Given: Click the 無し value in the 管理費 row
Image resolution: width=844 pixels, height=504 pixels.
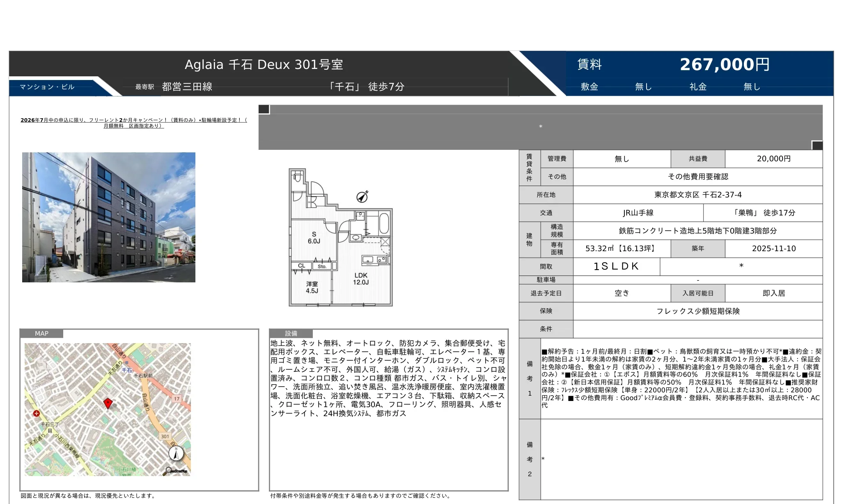Looking at the screenshot, I should pos(622,159).
